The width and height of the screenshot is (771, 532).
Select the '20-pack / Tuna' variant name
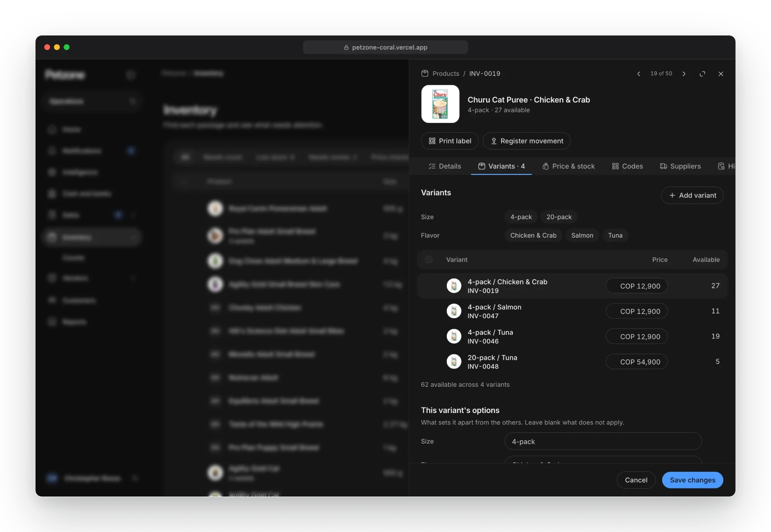(x=492, y=357)
